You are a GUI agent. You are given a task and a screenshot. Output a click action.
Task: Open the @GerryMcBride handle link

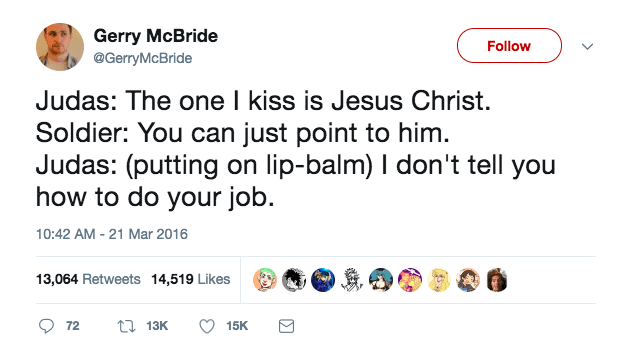[143, 58]
